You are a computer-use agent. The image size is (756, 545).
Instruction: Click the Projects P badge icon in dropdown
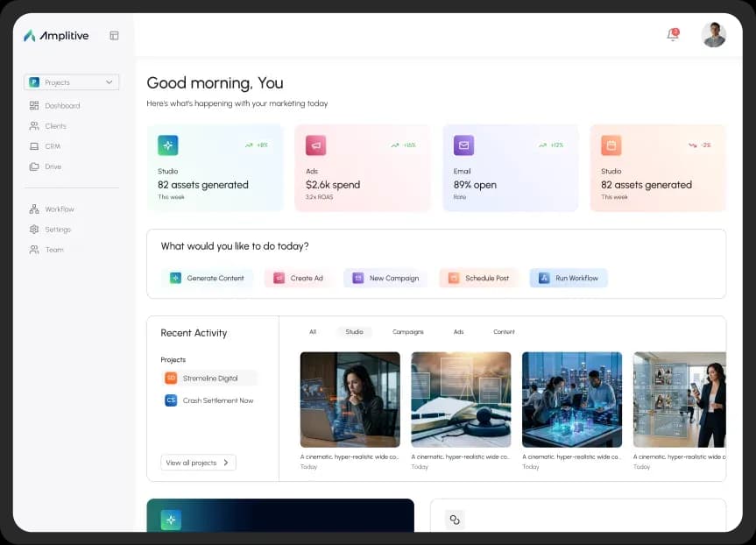[x=34, y=82]
